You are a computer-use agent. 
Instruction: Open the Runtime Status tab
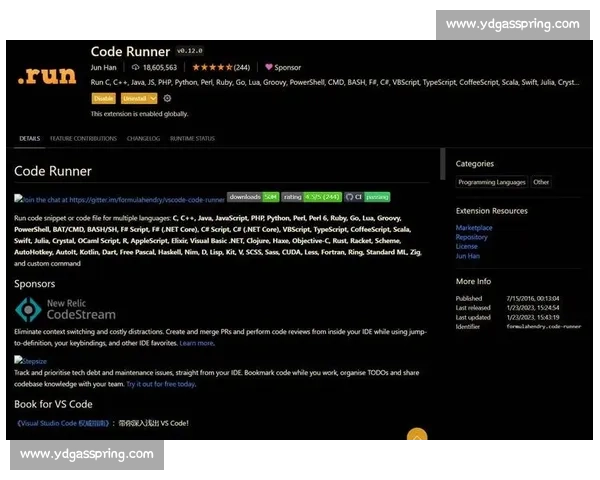(x=192, y=139)
